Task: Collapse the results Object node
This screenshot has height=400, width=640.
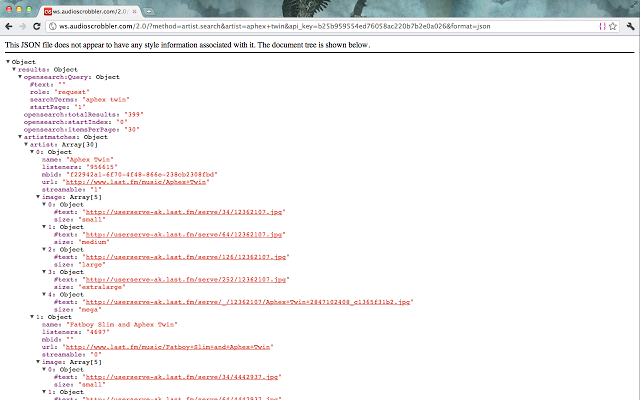Action: click(x=14, y=69)
